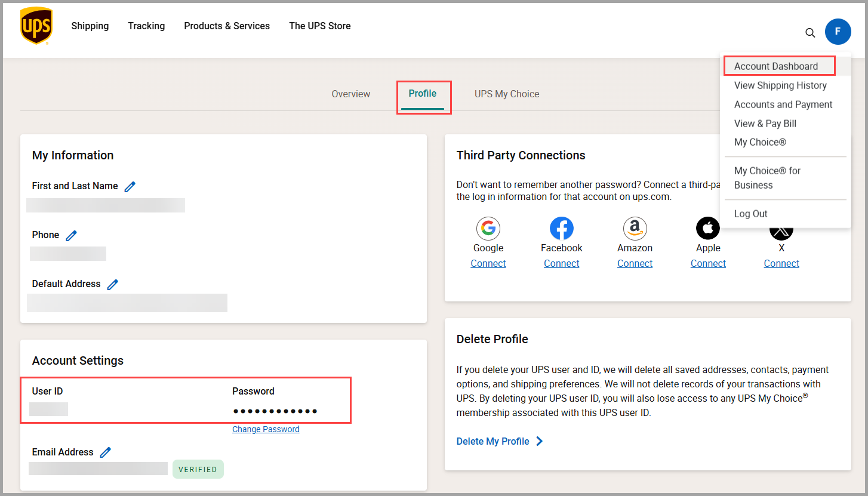
Task: Click the Account Settings heading
Action: [78, 361]
